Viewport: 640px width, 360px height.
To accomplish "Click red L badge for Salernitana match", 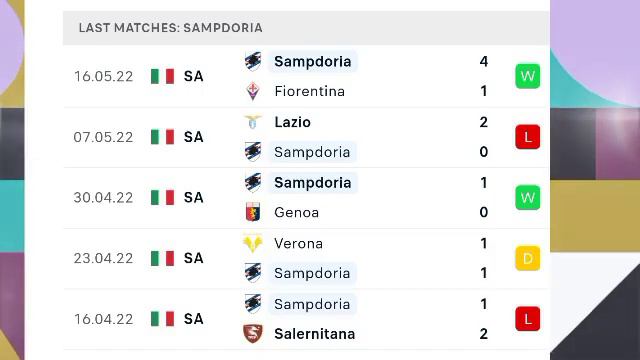I will pos(527,319).
